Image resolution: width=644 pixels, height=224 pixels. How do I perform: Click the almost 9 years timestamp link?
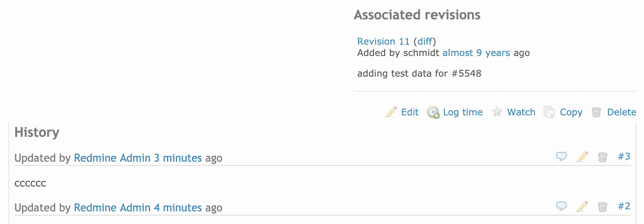[476, 53]
